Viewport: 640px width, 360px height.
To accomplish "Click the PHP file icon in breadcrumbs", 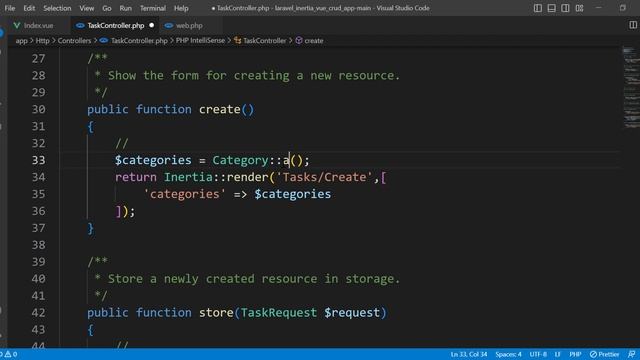I will (104, 40).
